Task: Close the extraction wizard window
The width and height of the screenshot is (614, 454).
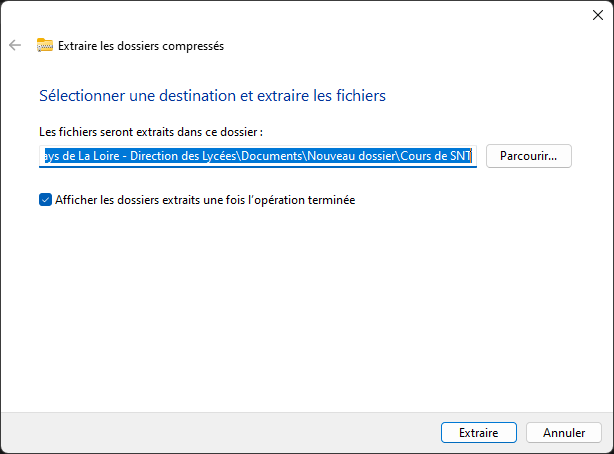Action: (598, 14)
